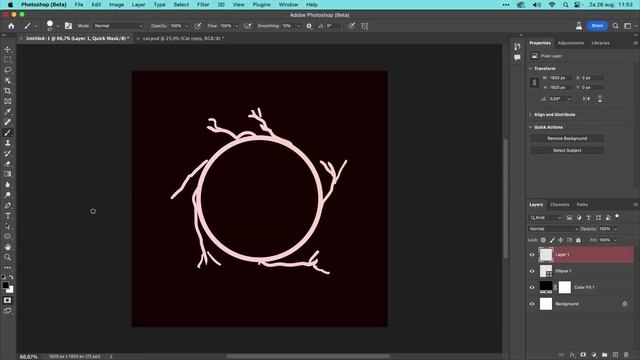Select the Crop tool
640x360 pixels.
tap(7, 91)
